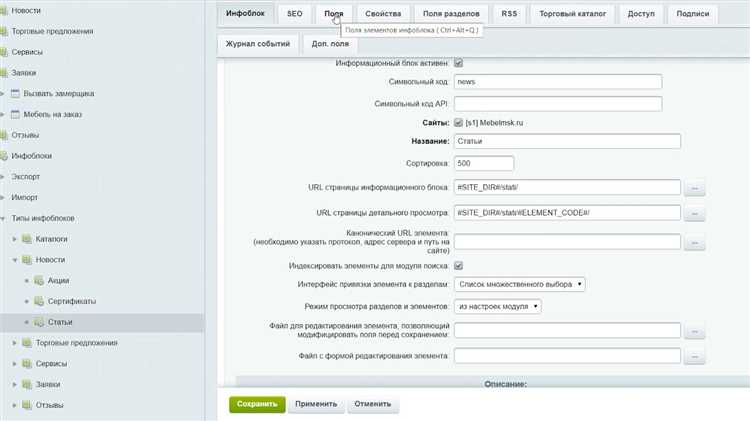Click the Статьи iblock icon

pos(39,322)
